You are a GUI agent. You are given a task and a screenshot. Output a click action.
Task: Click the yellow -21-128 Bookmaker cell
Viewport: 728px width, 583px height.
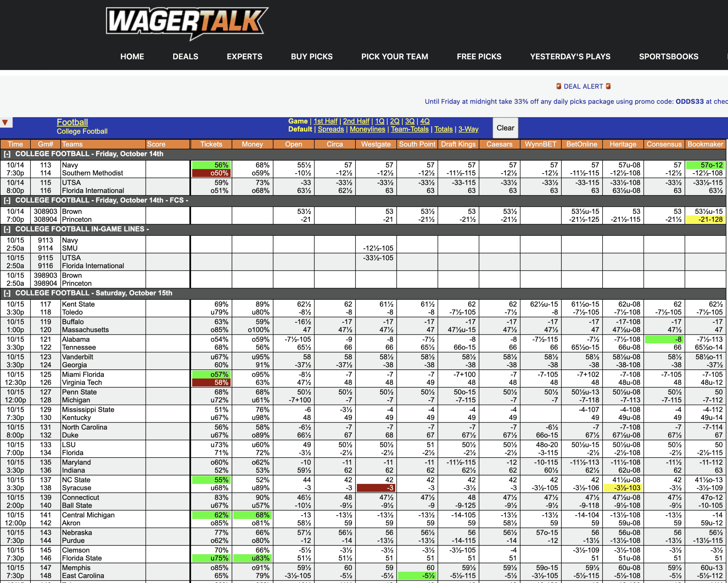[x=705, y=220]
